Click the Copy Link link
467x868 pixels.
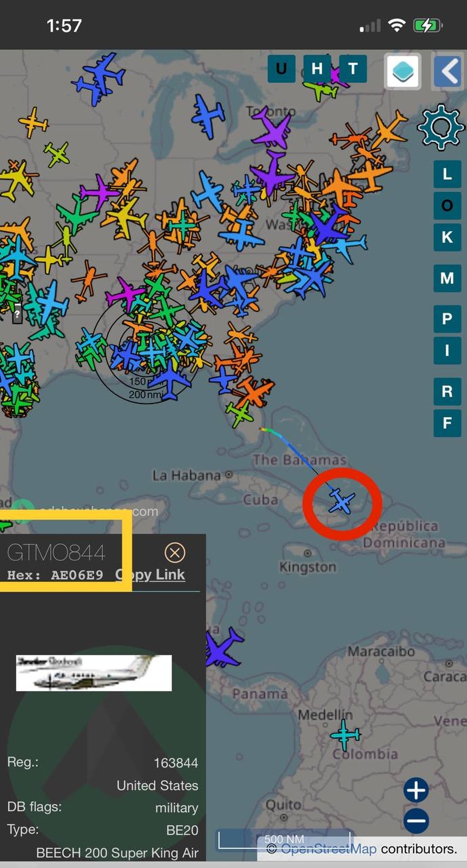coord(150,575)
